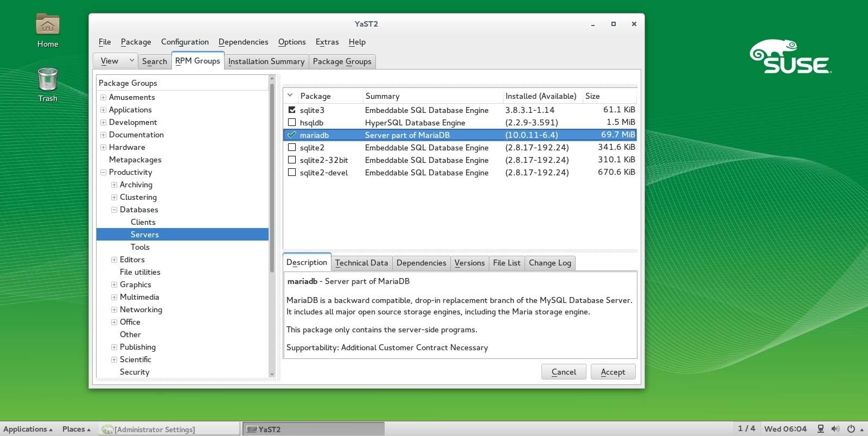Collapse the Productivity tree node
Image resolution: width=868 pixels, height=436 pixels.
coord(103,173)
